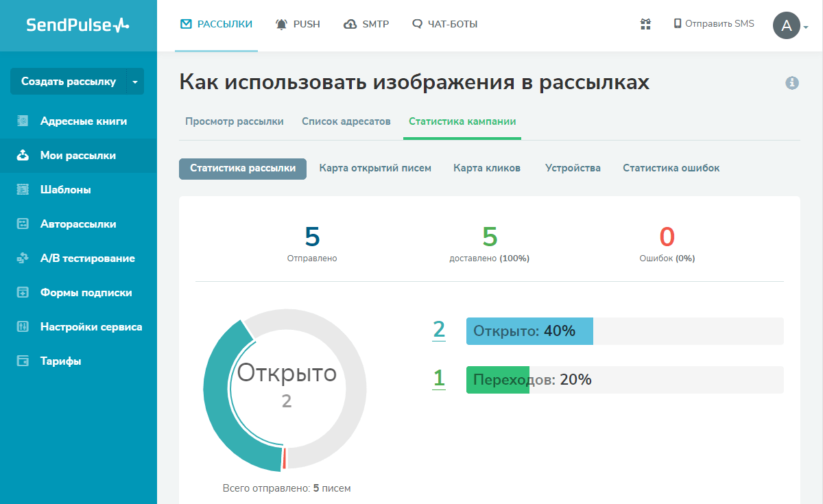View the Устройства sub-tab
The height and width of the screenshot is (504, 823).
tap(573, 168)
